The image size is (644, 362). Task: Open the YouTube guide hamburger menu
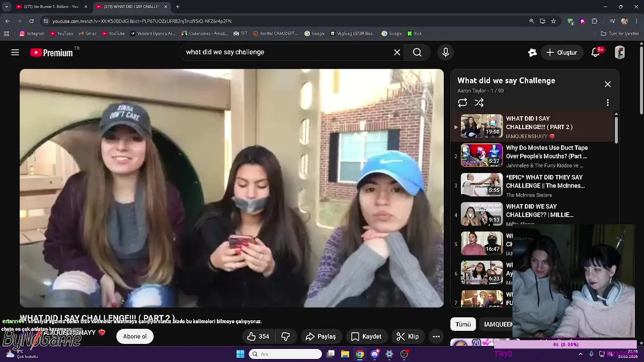click(15, 52)
